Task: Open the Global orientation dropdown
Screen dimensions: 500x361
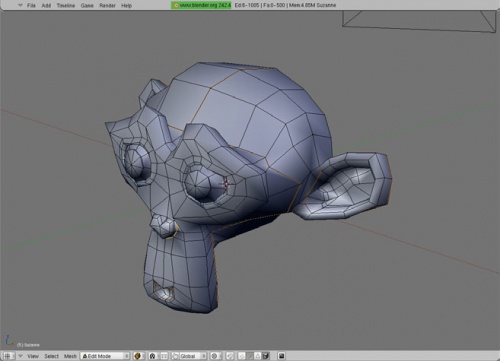Action: [193, 356]
